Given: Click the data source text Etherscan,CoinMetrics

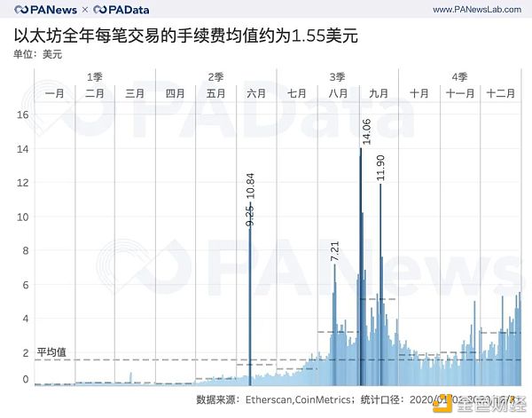Looking at the screenshot, I should click(298, 399).
